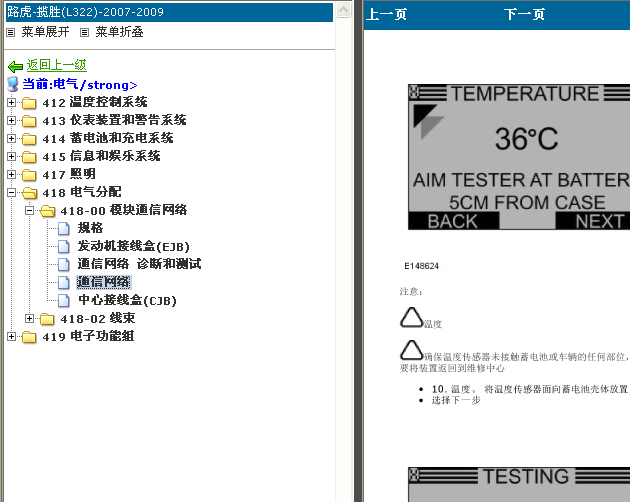Click page icon beside 发动机接线盒(EJB)
This screenshot has width=630, height=502.
coord(63,246)
